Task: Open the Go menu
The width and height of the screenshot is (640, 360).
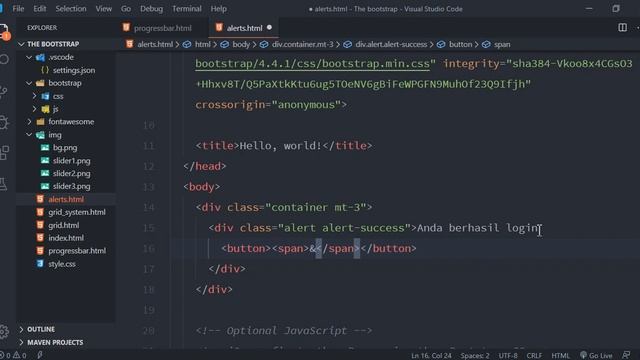Action: click(126, 9)
